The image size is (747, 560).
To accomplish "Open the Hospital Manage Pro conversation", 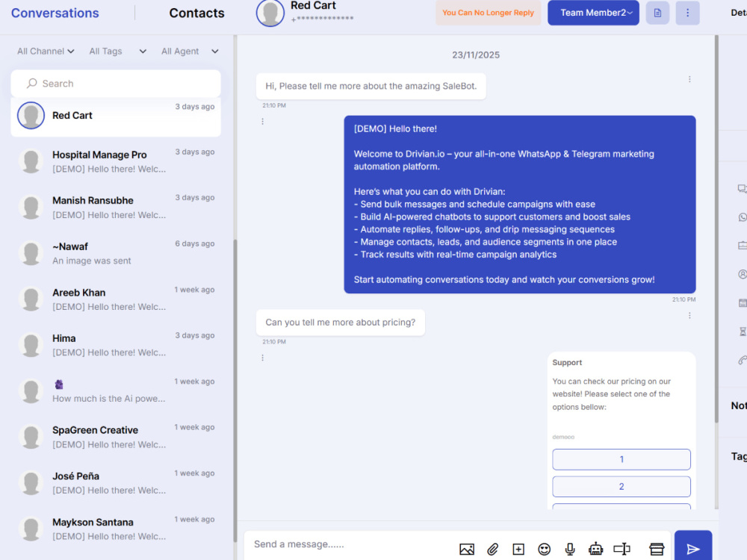I will (116, 161).
